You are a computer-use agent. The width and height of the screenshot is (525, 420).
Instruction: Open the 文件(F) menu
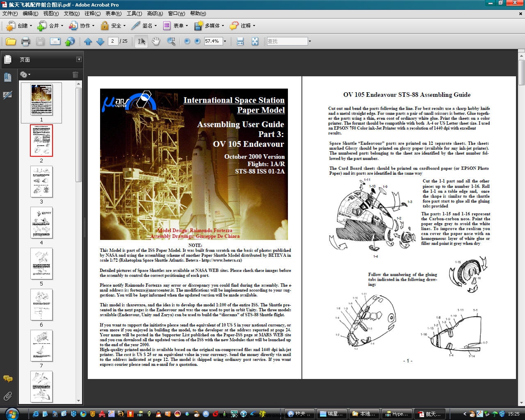coord(10,14)
